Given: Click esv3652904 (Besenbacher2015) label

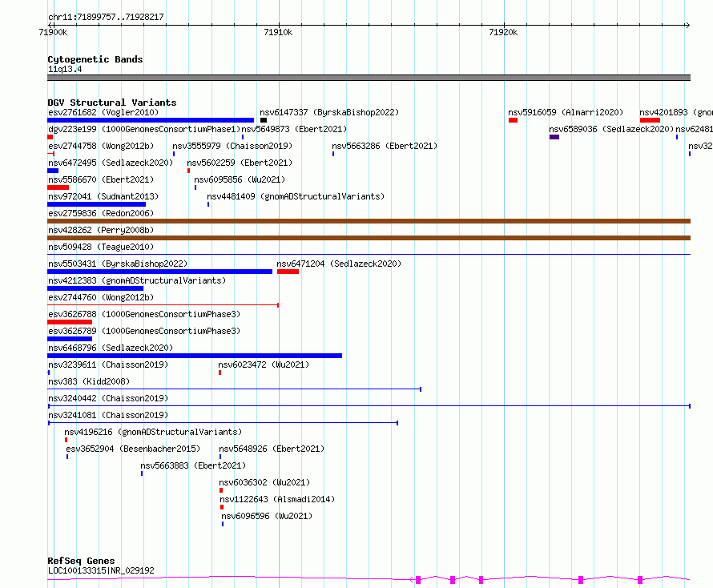Looking at the screenshot, I should click(x=133, y=449).
